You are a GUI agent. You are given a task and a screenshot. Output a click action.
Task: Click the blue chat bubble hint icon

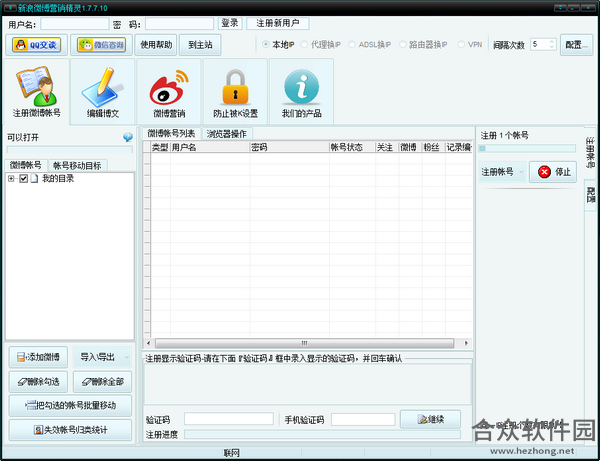(x=128, y=137)
